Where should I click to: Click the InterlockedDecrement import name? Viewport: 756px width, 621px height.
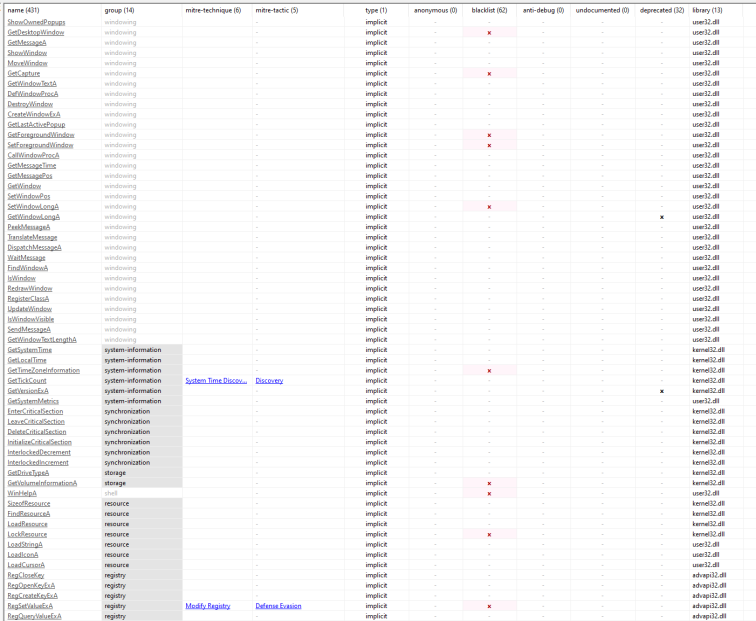39,452
